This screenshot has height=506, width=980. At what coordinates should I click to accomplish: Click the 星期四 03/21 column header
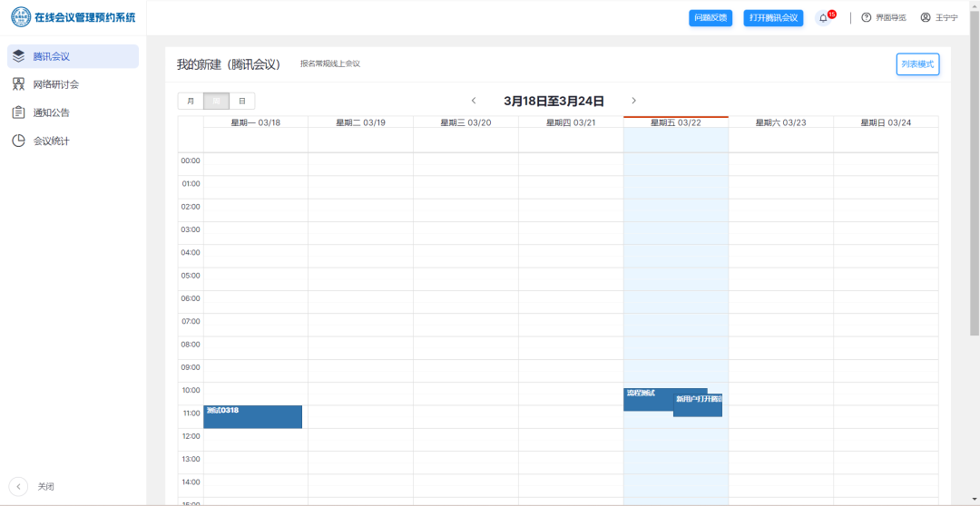coord(571,122)
